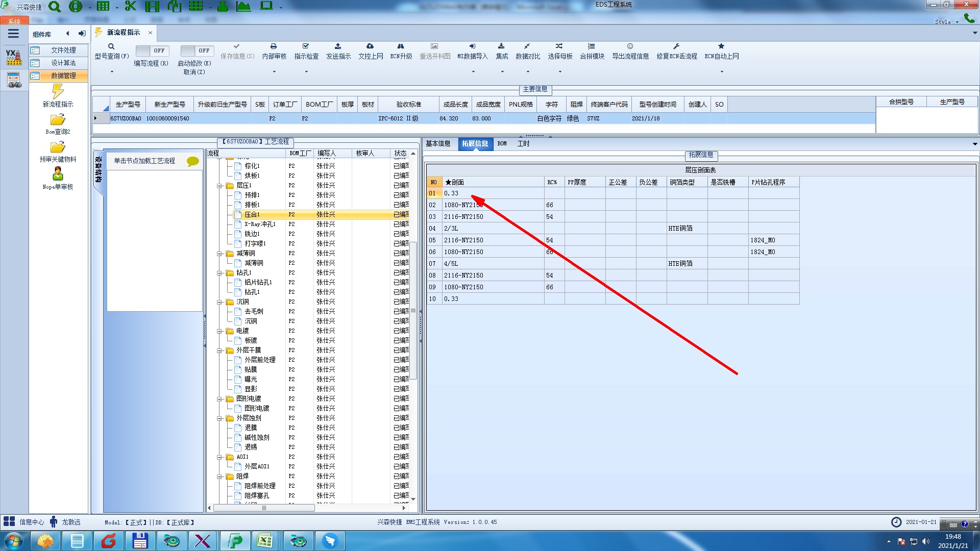Click the MI数据导入 import icon
The image size is (980, 551).
(x=472, y=46)
